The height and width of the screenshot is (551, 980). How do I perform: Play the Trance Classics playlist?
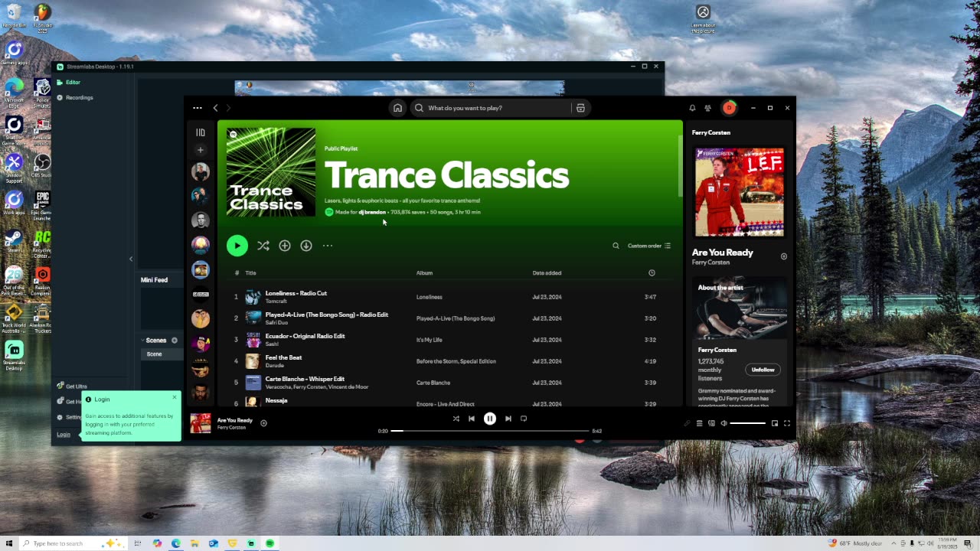point(237,246)
